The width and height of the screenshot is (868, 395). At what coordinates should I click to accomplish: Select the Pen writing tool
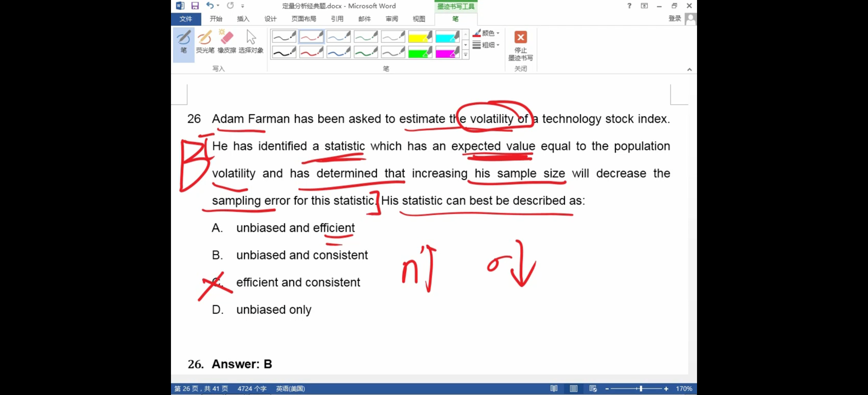click(x=183, y=43)
